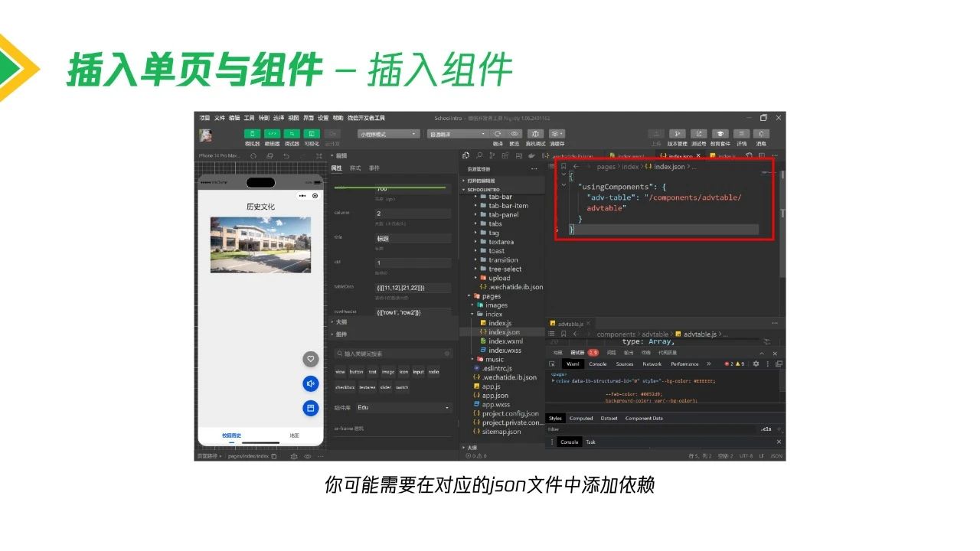Open the 文件 menu
The height and width of the screenshot is (551, 980).
pos(220,118)
